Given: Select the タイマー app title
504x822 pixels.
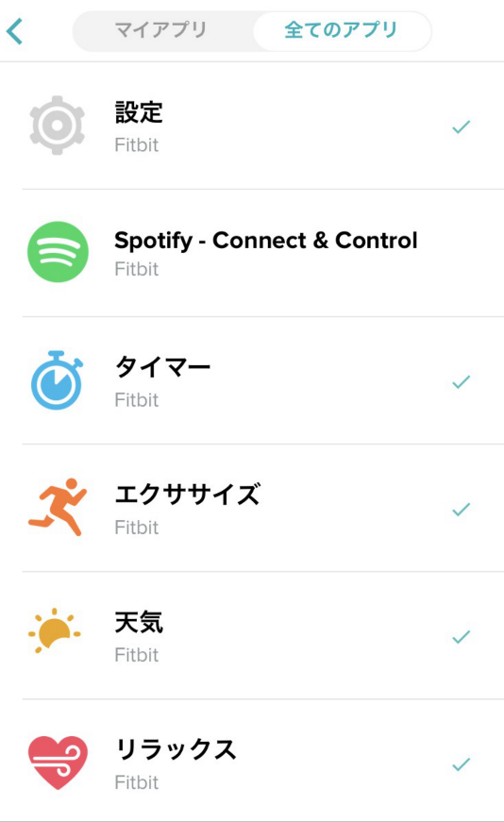Looking at the screenshot, I should tap(162, 366).
